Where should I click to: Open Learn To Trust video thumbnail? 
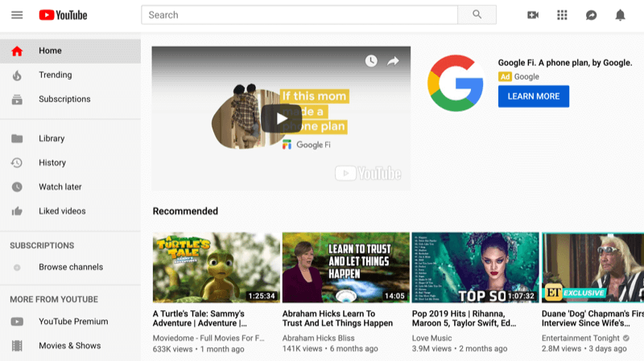click(x=346, y=268)
